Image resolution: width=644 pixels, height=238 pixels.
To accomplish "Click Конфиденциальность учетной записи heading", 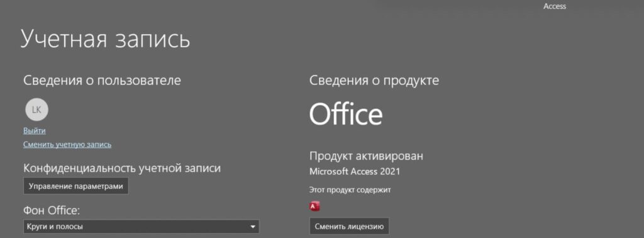I will point(122,168).
